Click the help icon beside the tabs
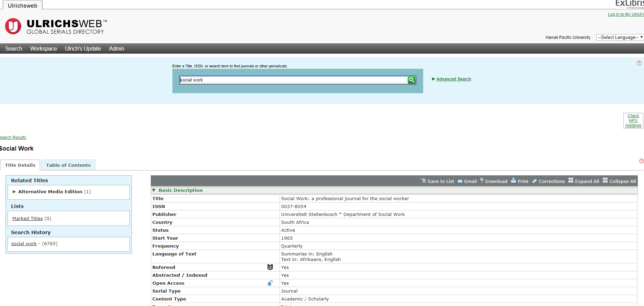 641,161
